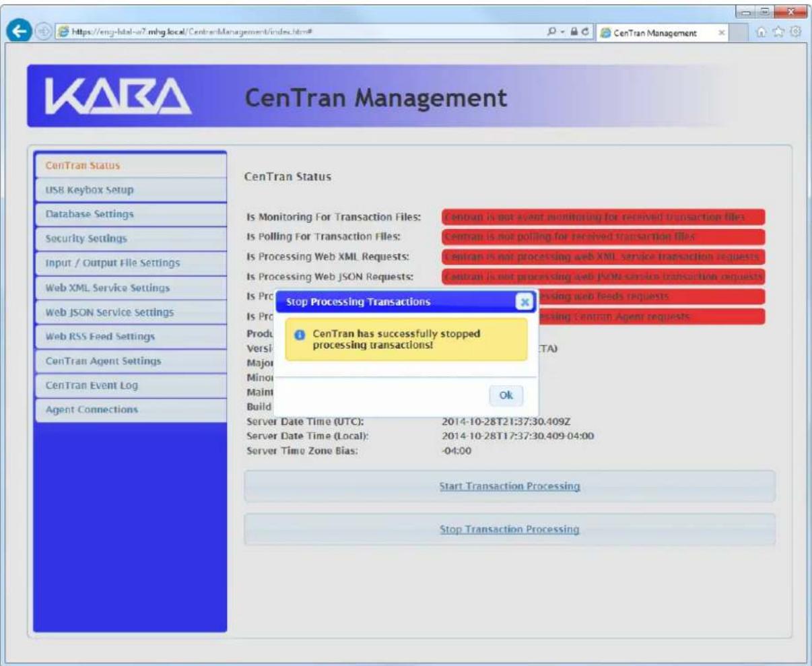Open USB Keybox Setup
The height and width of the screenshot is (666, 812).
(x=130, y=190)
